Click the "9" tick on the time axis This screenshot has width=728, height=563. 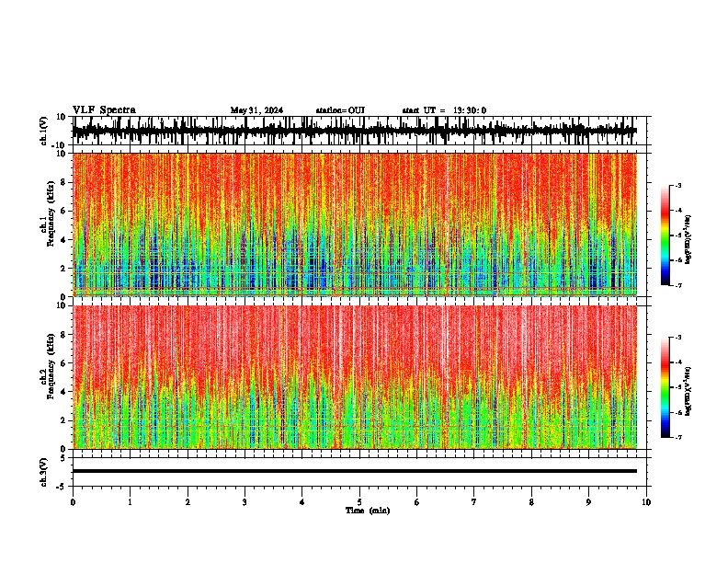[x=588, y=502]
